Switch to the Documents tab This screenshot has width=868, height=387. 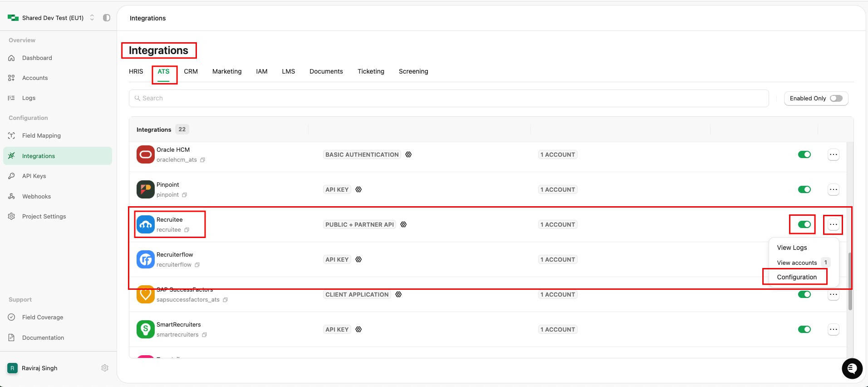pos(326,71)
